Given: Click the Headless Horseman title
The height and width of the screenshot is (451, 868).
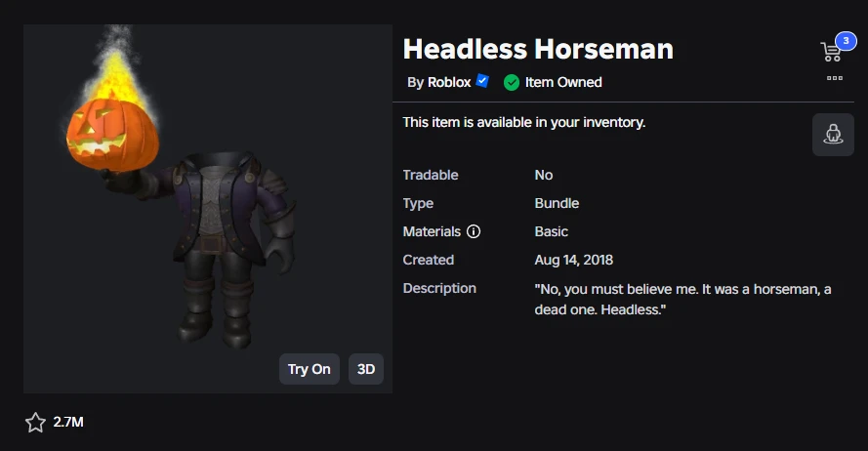Looking at the screenshot, I should tap(538, 49).
